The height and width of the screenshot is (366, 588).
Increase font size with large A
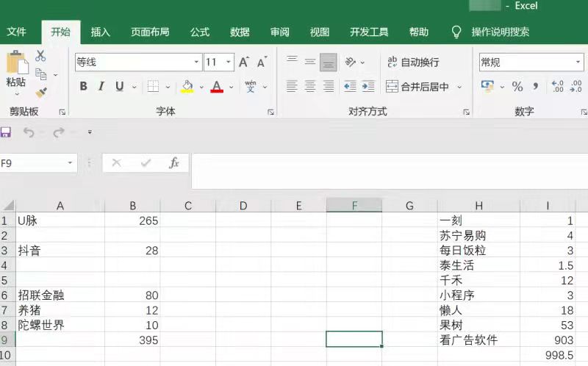(244, 62)
